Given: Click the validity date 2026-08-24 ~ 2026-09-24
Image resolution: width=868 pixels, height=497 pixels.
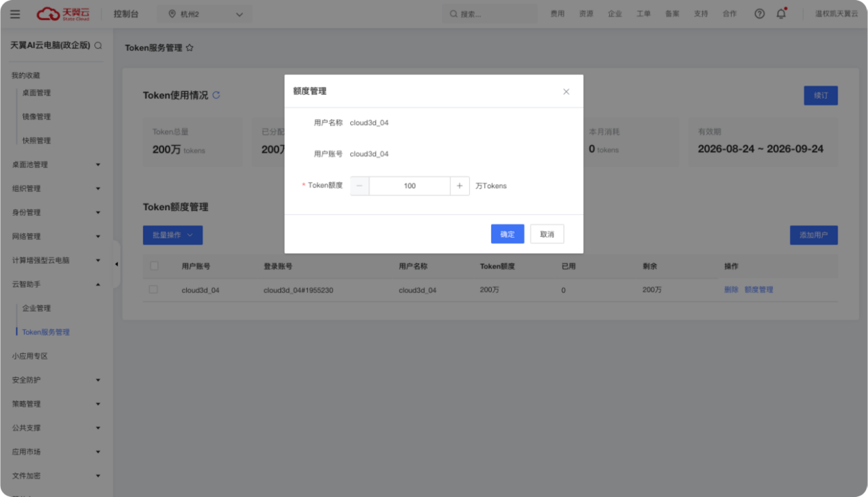Looking at the screenshot, I should point(761,149).
